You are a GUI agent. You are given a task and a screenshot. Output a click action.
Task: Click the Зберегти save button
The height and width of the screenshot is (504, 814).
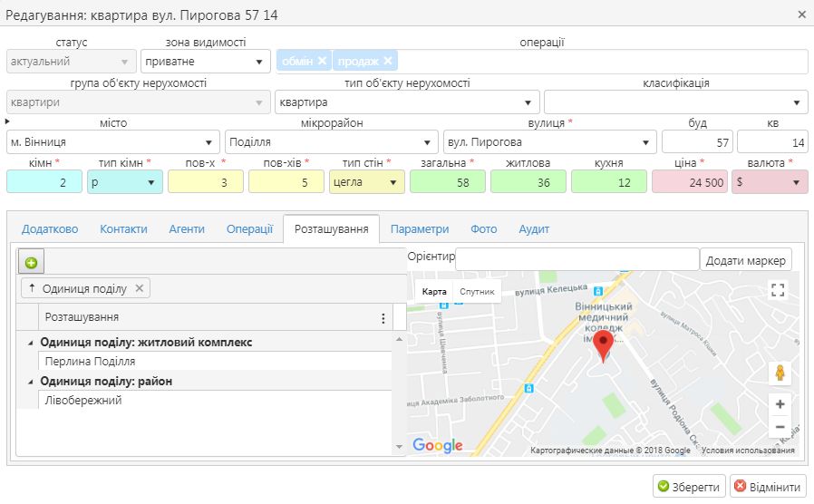pyautogui.click(x=689, y=487)
